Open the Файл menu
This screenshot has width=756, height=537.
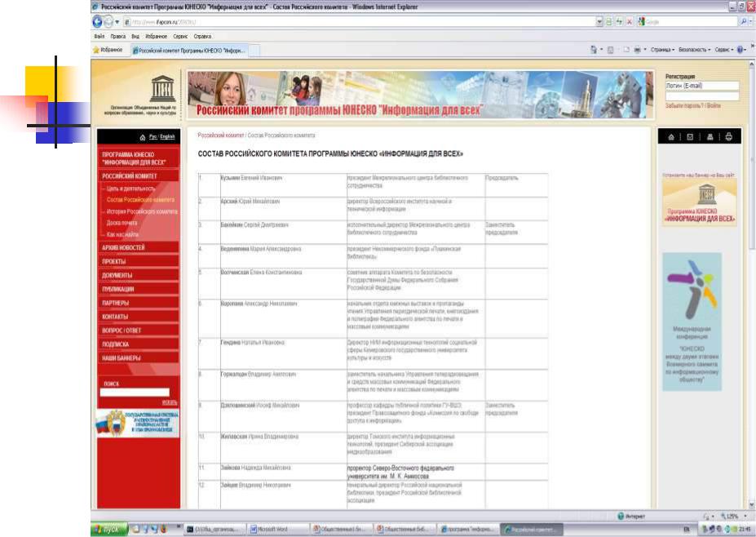[99, 36]
